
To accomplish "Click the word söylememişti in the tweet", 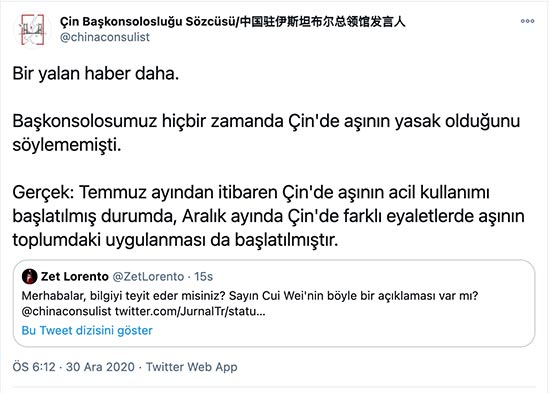I will [67, 145].
